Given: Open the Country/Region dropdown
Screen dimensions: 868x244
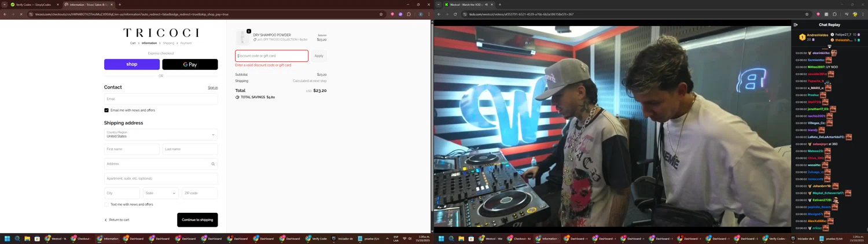Looking at the screenshot, I should 161,135.
